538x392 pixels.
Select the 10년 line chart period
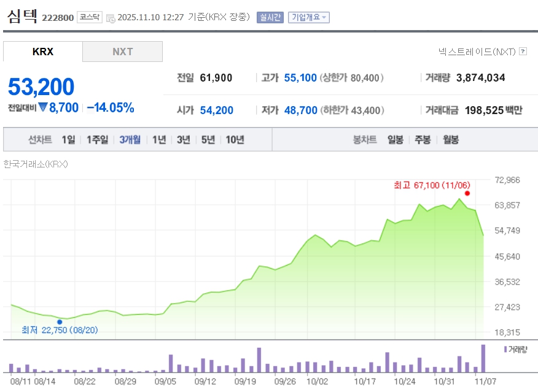click(x=235, y=139)
